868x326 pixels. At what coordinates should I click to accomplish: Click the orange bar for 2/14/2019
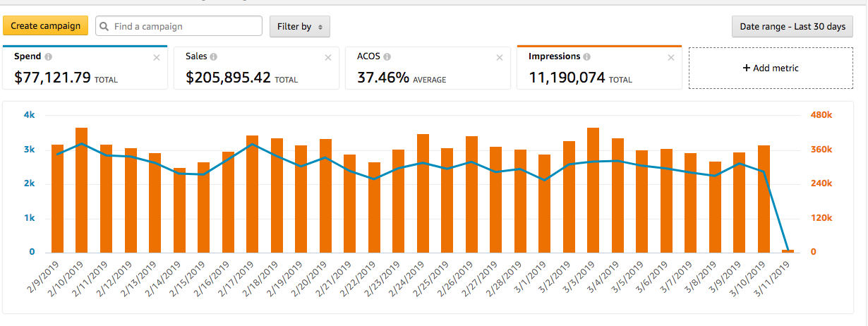179,210
